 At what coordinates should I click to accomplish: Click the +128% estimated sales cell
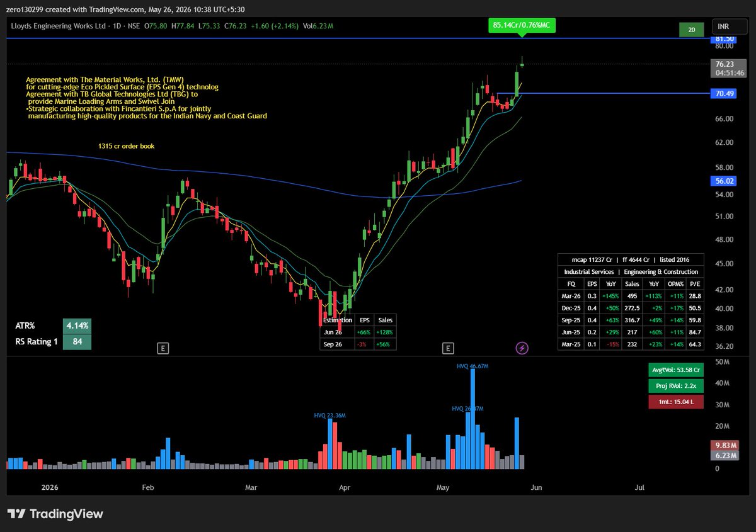click(x=384, y=332)
